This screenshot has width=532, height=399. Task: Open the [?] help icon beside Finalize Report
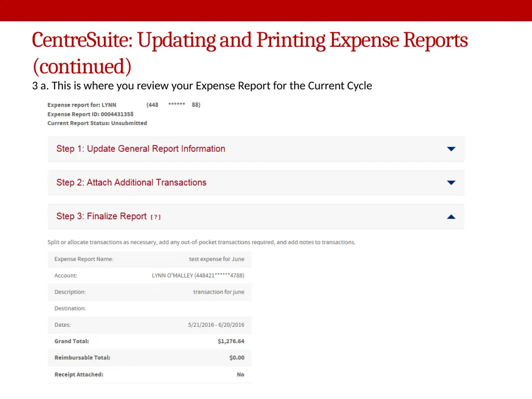[156, 217]
